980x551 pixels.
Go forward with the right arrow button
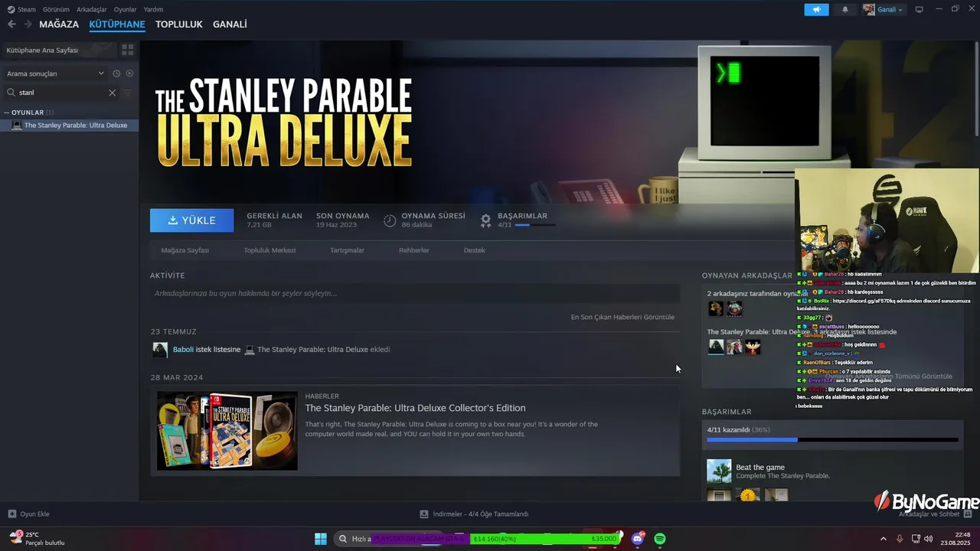click(28, 24)
